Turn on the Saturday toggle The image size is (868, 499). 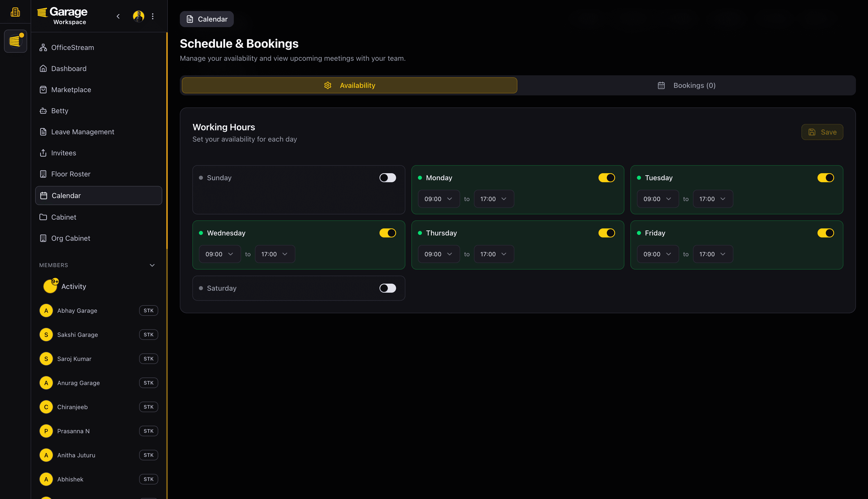click(x=387, y=288)
